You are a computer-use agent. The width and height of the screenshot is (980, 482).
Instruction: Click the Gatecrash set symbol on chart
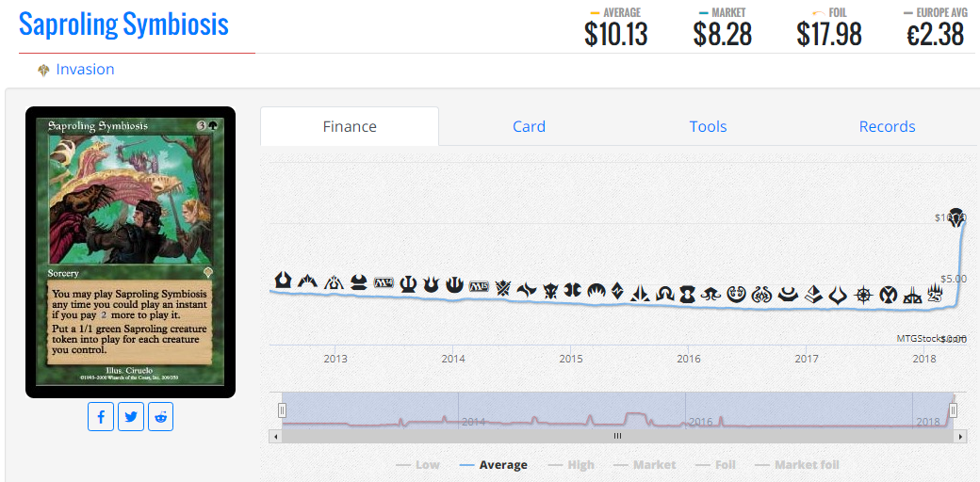[x=309, y=281]
